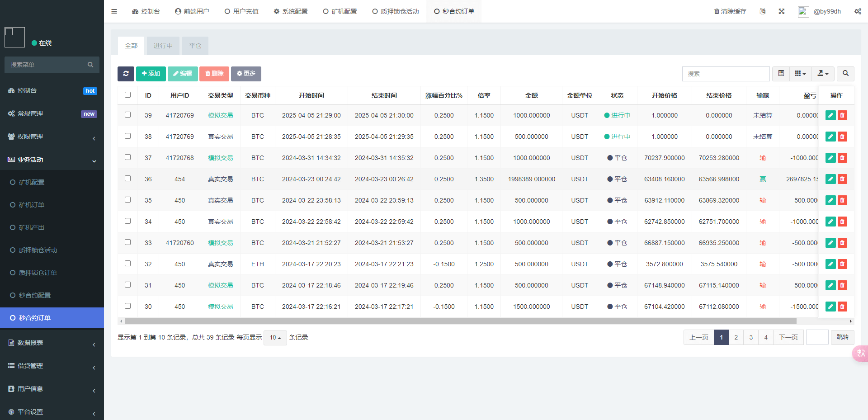Click the edit icon for order 39
Screen dimensions: 868x420
[830, 115]
